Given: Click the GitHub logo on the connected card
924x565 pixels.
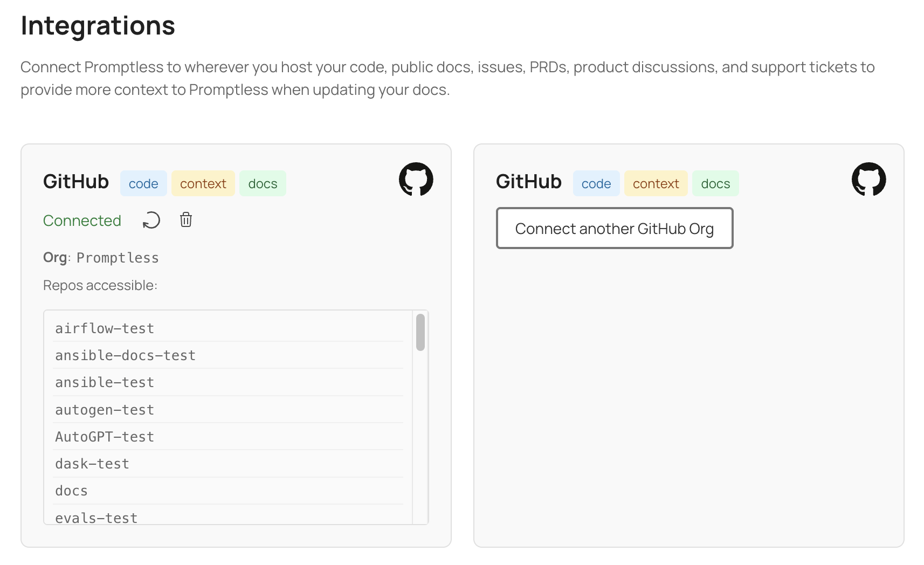Looking at the screenshot, I should (x=416, y=179).
